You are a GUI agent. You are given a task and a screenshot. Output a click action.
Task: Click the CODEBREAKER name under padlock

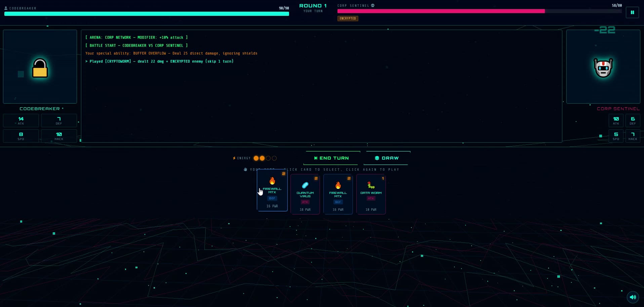[40, 109]
